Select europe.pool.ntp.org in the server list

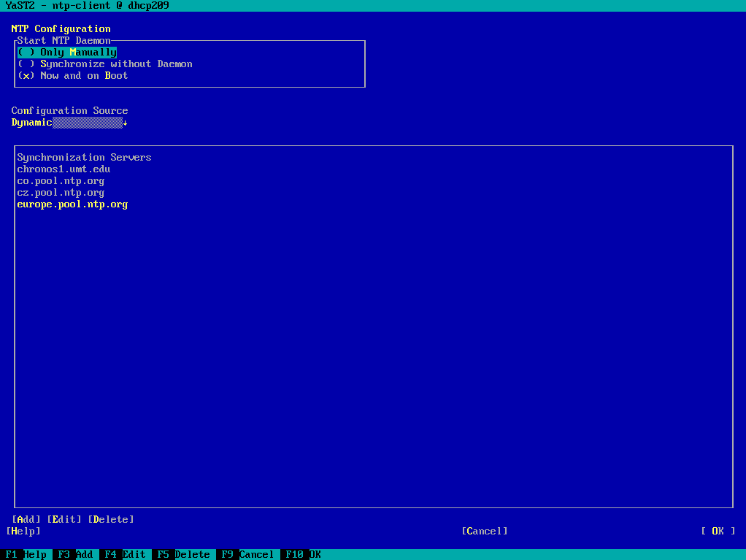(x=72, y=204)
